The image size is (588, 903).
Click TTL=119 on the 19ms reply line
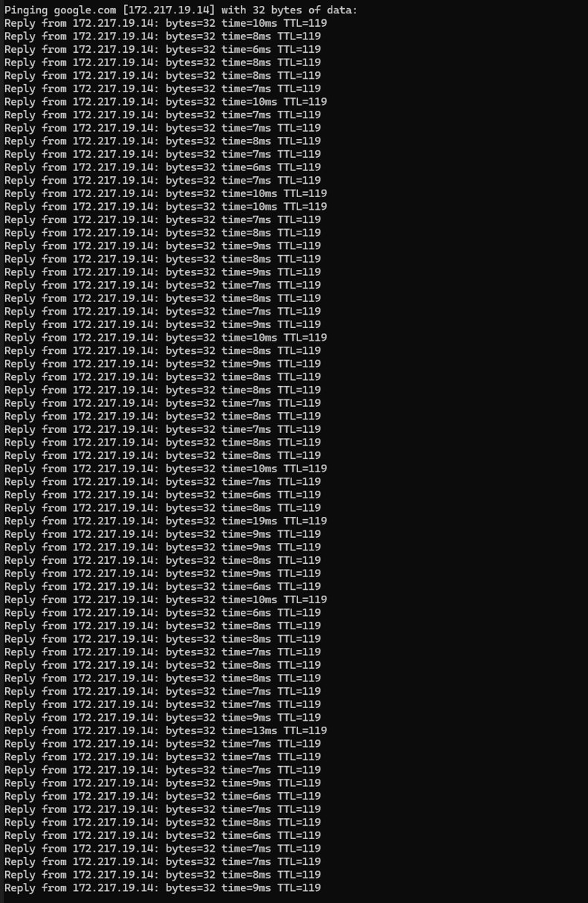pyautogui.click(x=305, y=521)
